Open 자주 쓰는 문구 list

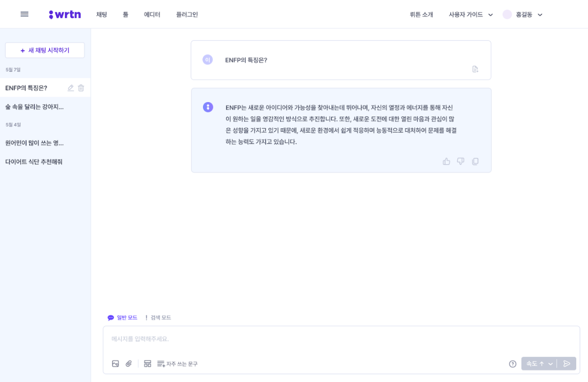click(177, 364)
